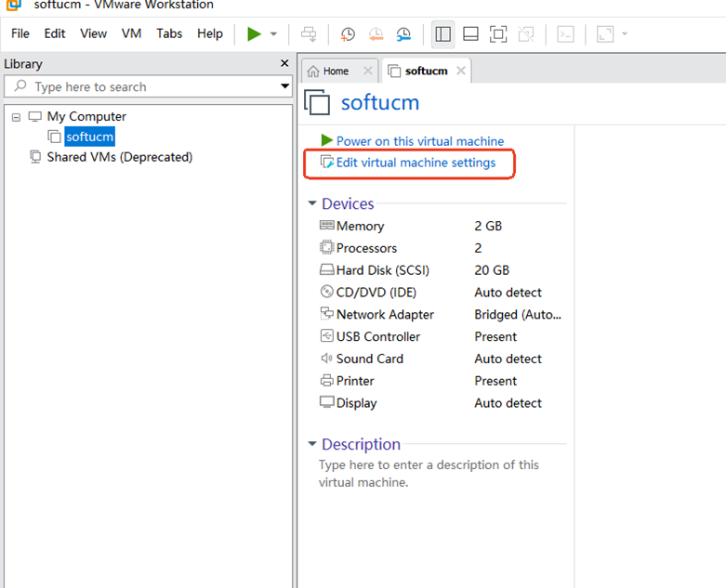Click the green Power On play button in toolbar
This screenshot has height=588, width=726.
pyautogui.click(x=254, y=33)
